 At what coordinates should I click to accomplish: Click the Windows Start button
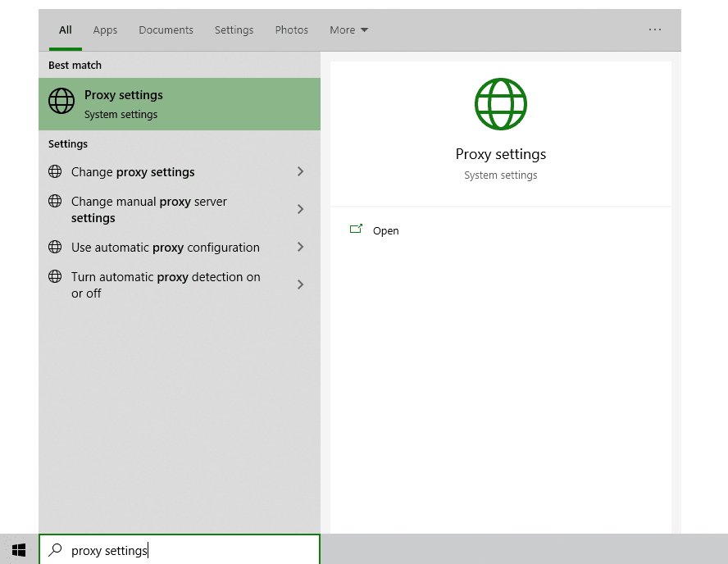(x=18, y=550)
